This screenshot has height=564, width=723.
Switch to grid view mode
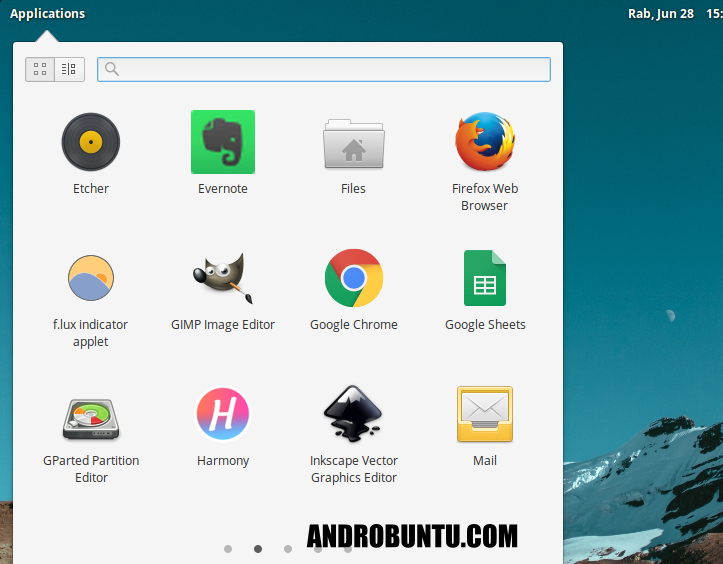pos(40,69)
